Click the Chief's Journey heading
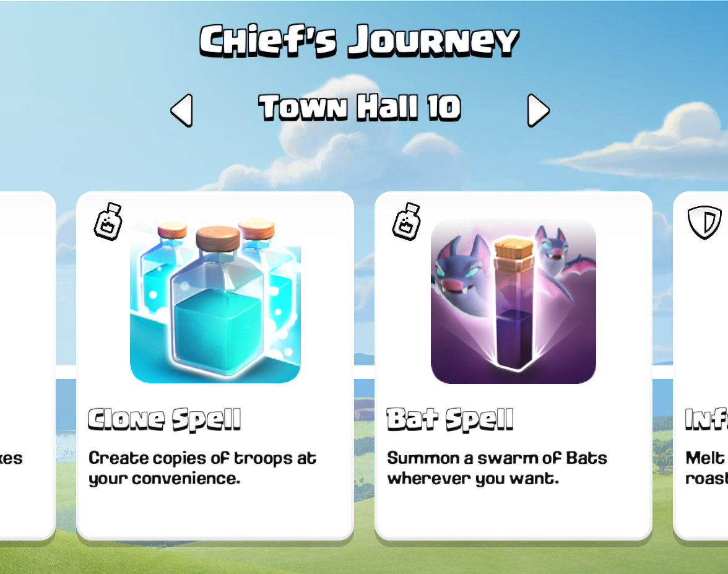Image resolution: width=728 pixels, height=574 pixels. pyautogui.click(x=359, y=41)
